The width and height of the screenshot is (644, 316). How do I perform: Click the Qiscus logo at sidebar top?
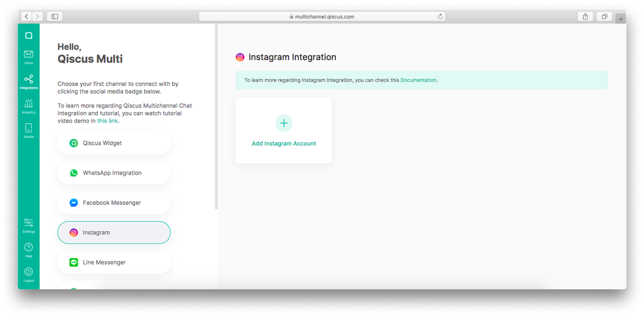[28, 34]
